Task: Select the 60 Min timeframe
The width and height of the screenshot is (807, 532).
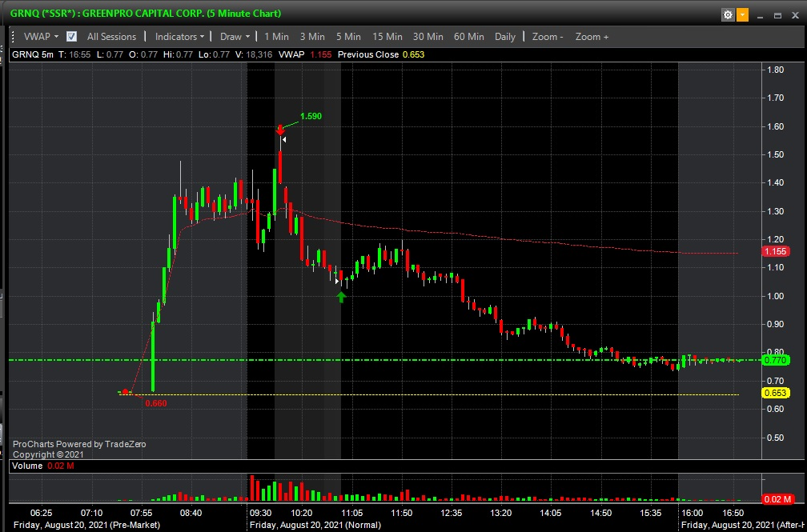Action: pos(469,37)
